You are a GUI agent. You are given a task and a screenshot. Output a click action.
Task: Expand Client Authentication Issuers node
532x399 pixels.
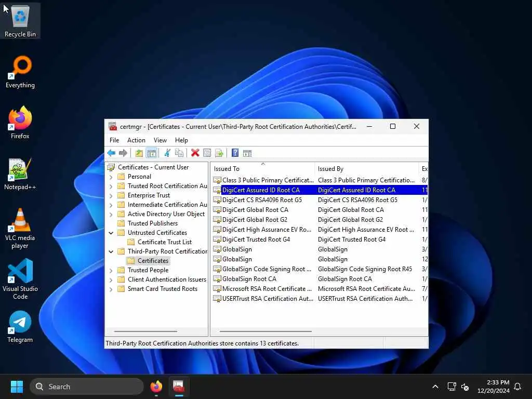(111, 280)
